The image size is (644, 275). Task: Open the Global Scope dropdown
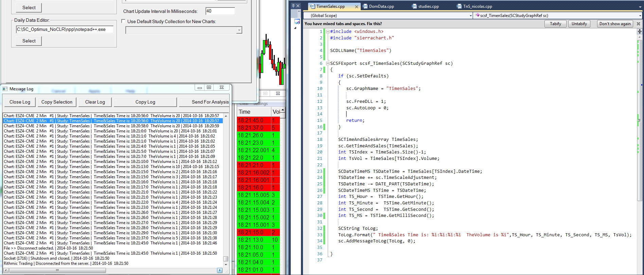click(470, 16)
